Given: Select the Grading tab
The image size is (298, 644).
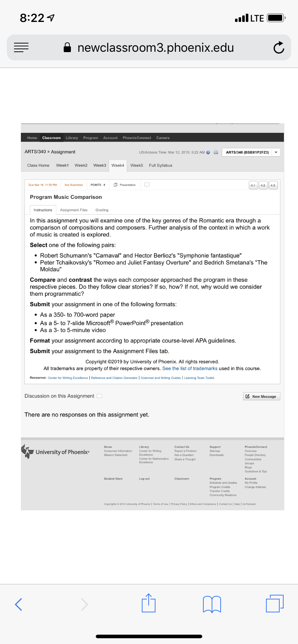Looking at the screenshot, I should 102,210.
